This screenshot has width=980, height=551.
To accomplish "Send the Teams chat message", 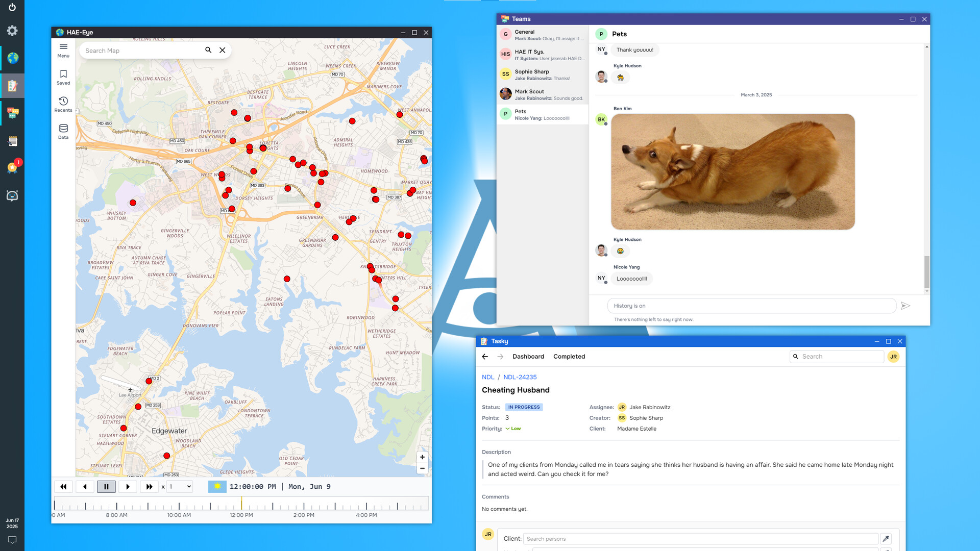I will coord(905,306).
